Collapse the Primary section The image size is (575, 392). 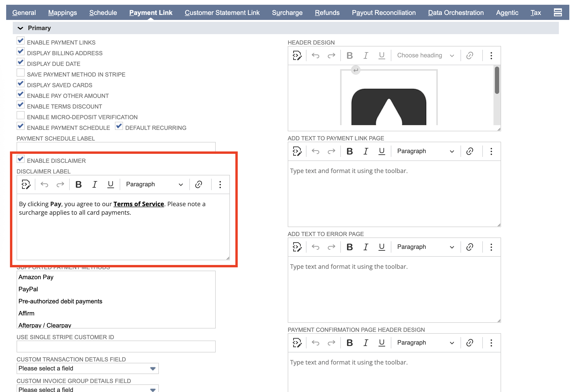point(21,28)
